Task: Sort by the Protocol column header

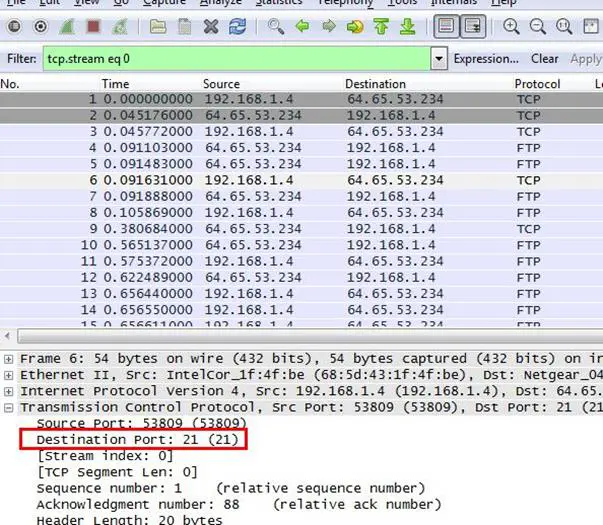Action: (537, 84)
